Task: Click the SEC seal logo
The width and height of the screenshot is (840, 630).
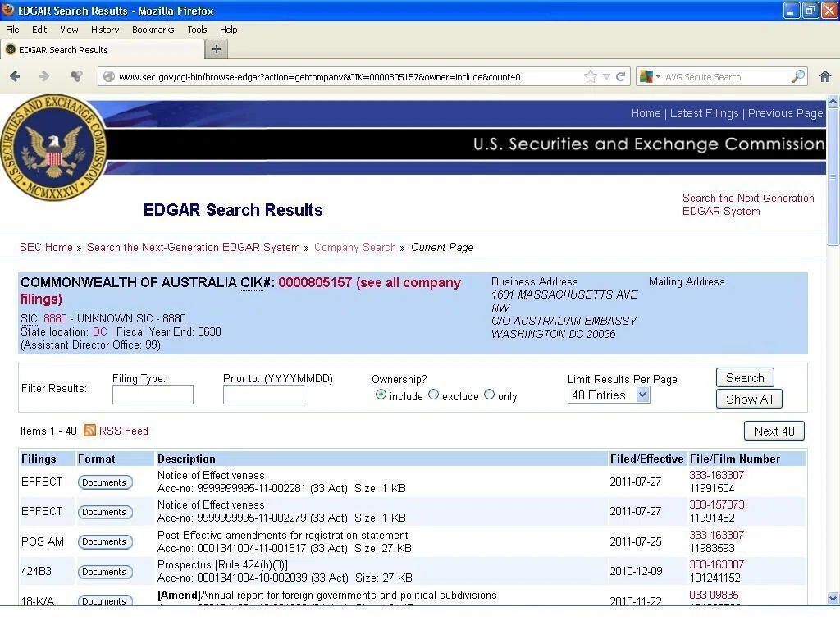Action: [x=53, y=148]
